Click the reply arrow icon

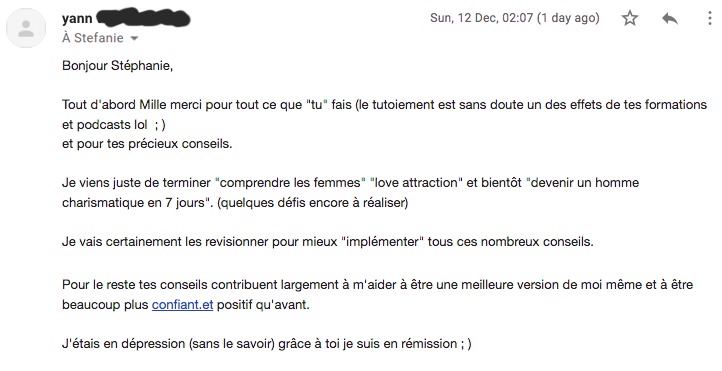pyautogui.click(x=670, y=18)
